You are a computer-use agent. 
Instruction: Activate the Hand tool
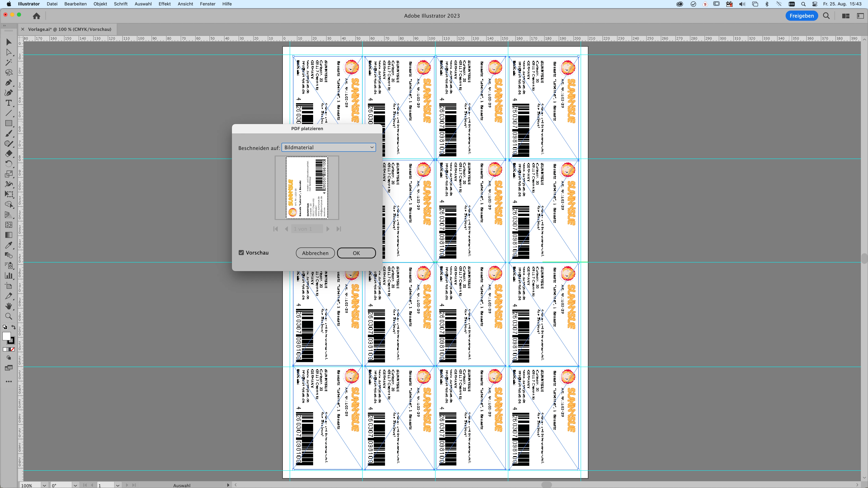point(8,306)
